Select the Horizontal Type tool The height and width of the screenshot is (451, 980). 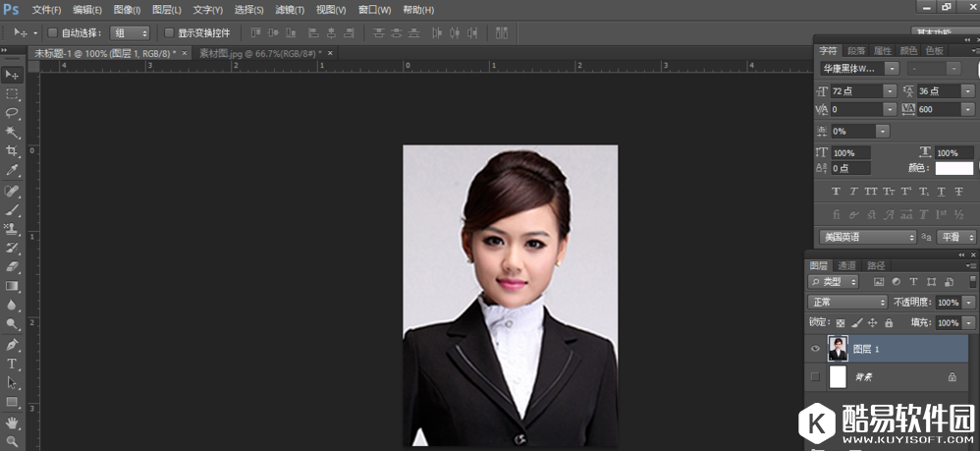pyautogui.click(x=12, y=364)
